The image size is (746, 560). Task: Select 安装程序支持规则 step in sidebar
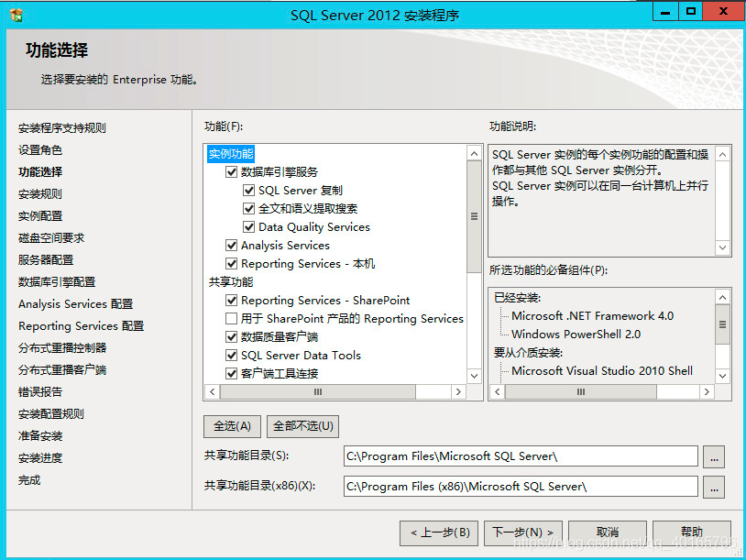point(62,128)
